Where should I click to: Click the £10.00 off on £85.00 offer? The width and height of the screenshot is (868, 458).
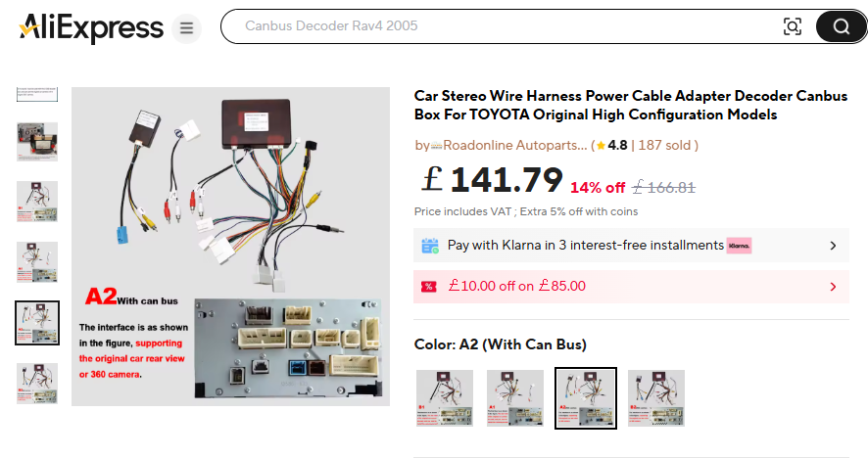coord(516,286)
